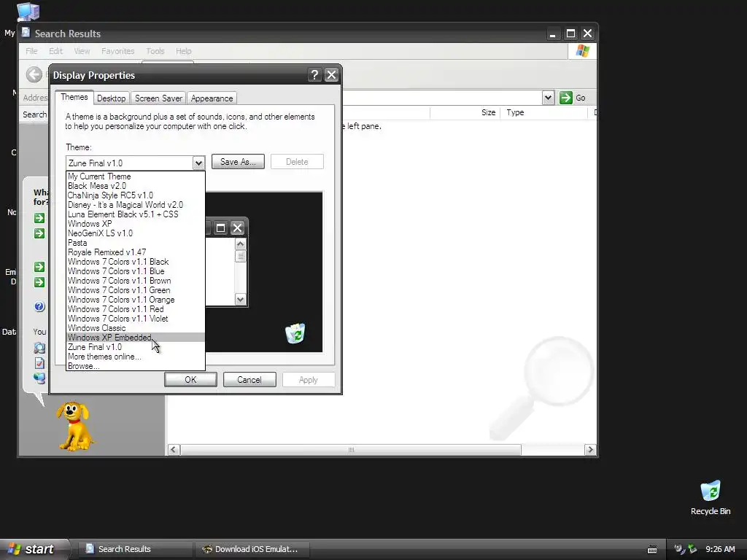Click the My Computer desktop icon
747x560 pixels.
coord(27,12)
